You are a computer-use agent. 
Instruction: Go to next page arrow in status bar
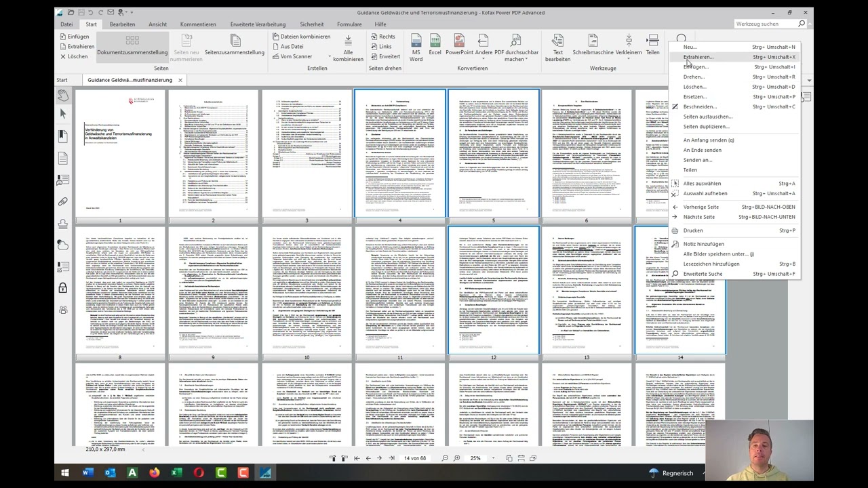tap(380, 458)
